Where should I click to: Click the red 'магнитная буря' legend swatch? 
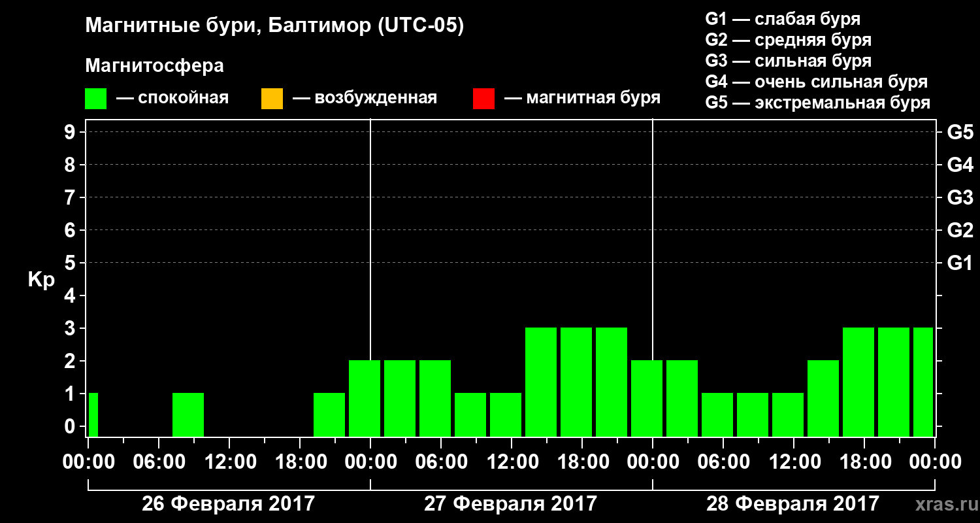coord(483,99)
